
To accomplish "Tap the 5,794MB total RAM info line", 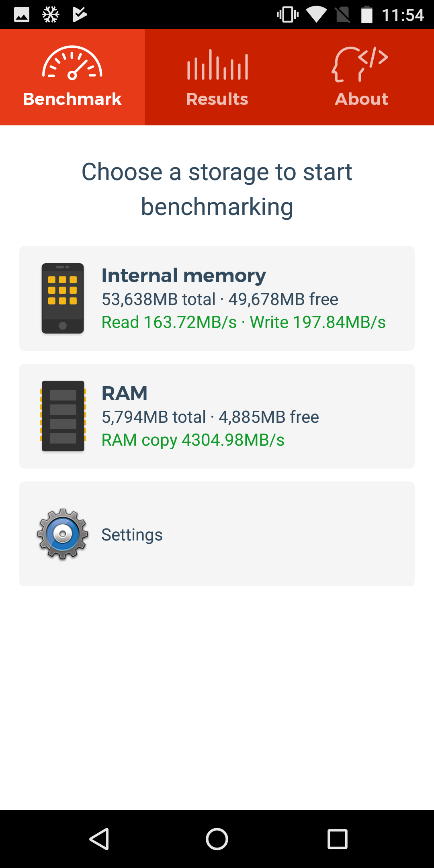I will point(210,417).
